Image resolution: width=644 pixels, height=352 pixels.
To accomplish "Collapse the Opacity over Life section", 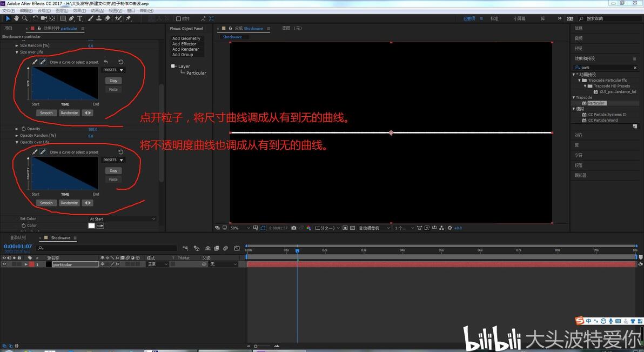I will click(17, 142).
